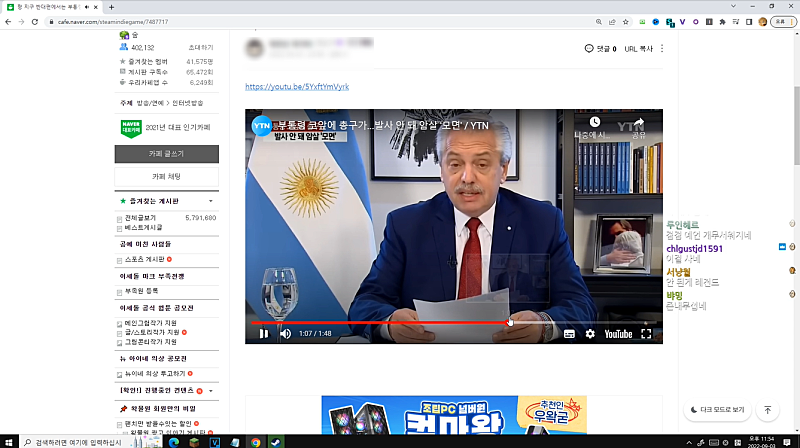Open YouTube player settings gear
This screenshot has height=448, width=800.
pos(590,334)
